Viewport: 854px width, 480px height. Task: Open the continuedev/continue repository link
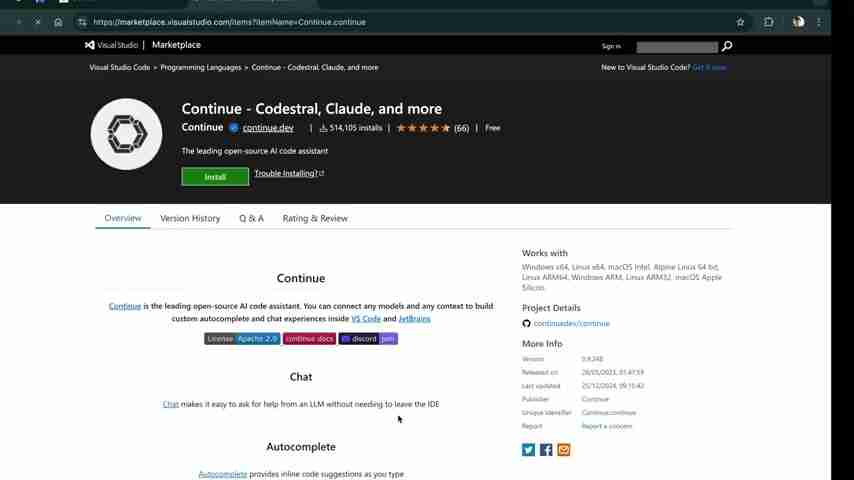coord(571,324)
